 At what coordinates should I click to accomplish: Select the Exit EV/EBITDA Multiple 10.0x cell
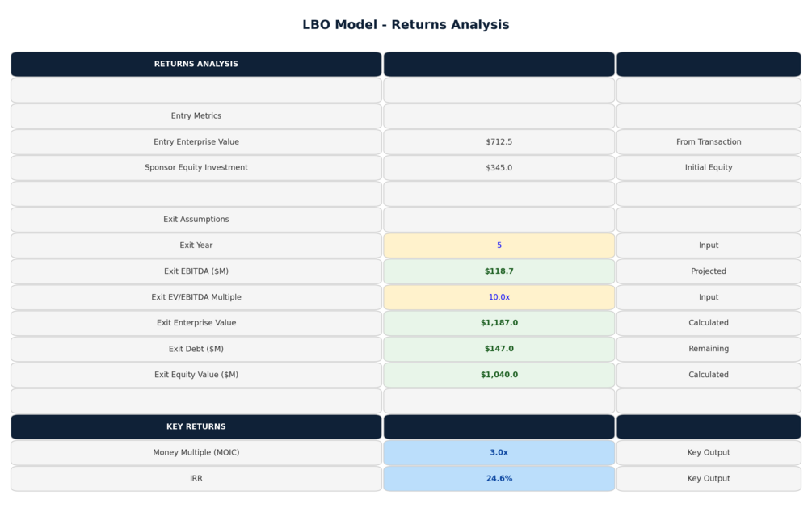499,297
